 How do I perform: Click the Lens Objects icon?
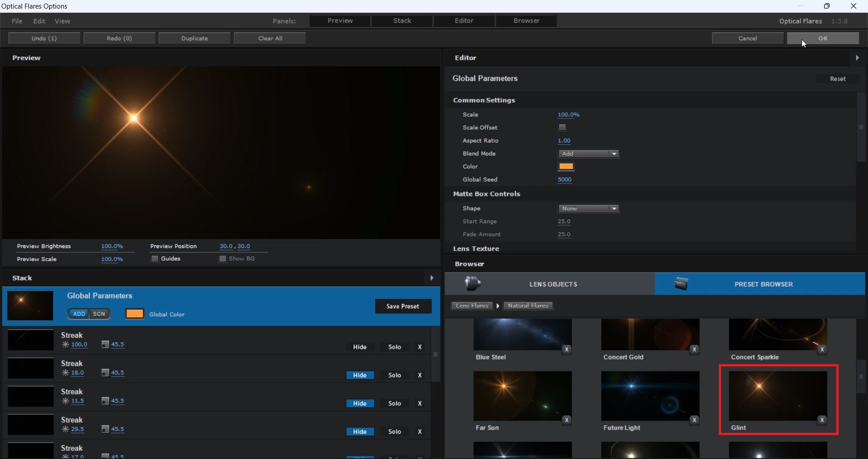pos(473,284)
